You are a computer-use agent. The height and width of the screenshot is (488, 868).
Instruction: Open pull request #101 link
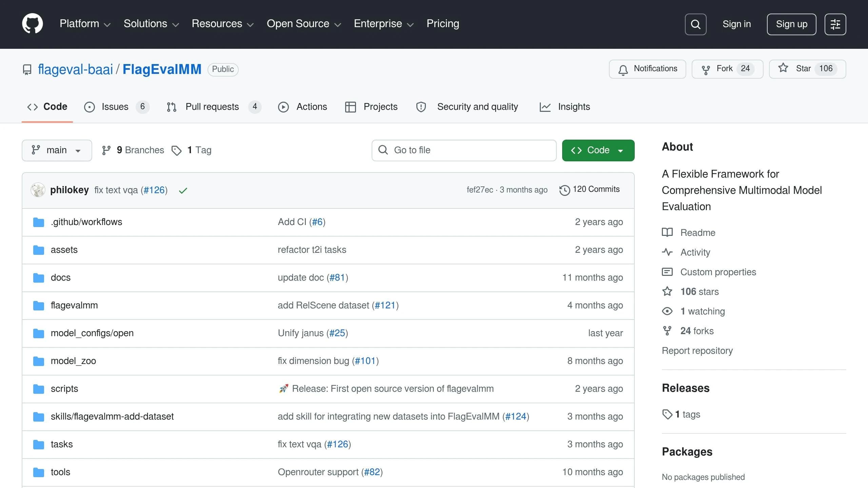365,361
